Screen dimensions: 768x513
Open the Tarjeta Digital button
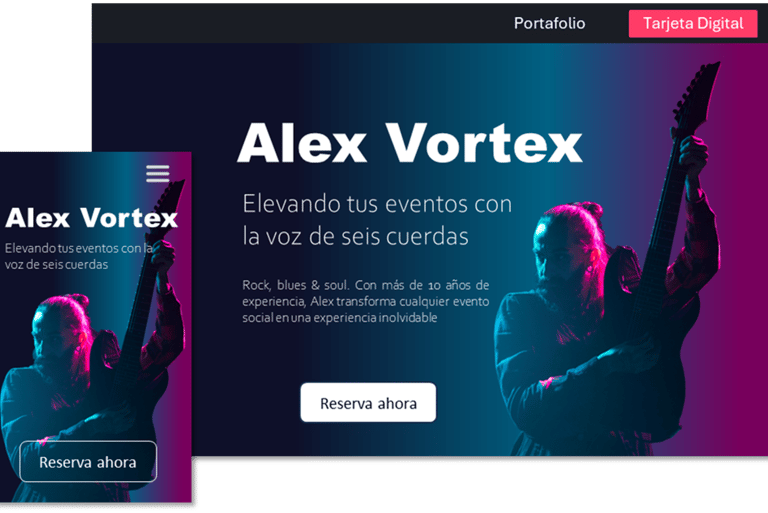(x=693, y=23)
